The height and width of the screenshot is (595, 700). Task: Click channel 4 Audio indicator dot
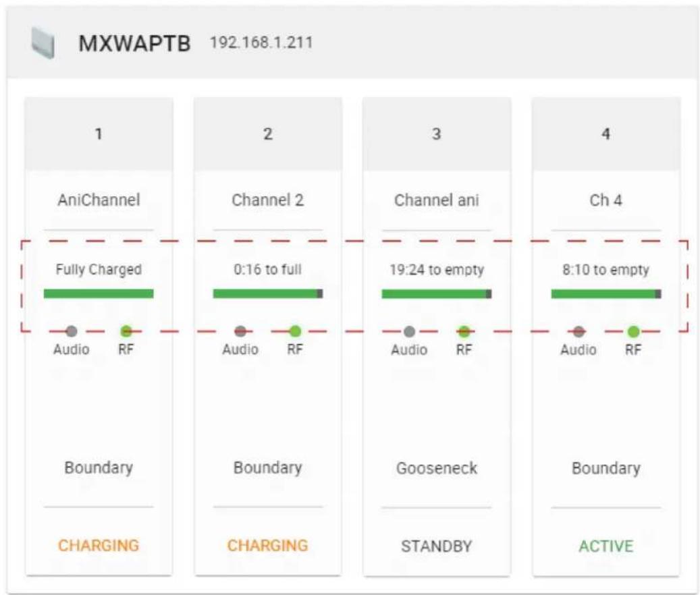pyautogui.click(x=578, y=331)
